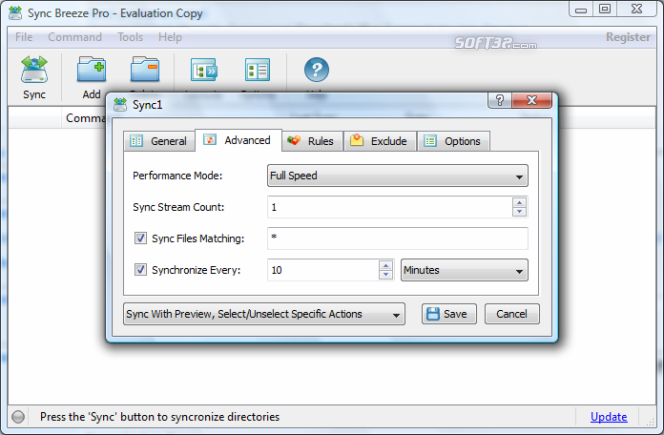Close the Sync1 dialog with red X
Screen dimensions: 664x435
click(531, 100)
